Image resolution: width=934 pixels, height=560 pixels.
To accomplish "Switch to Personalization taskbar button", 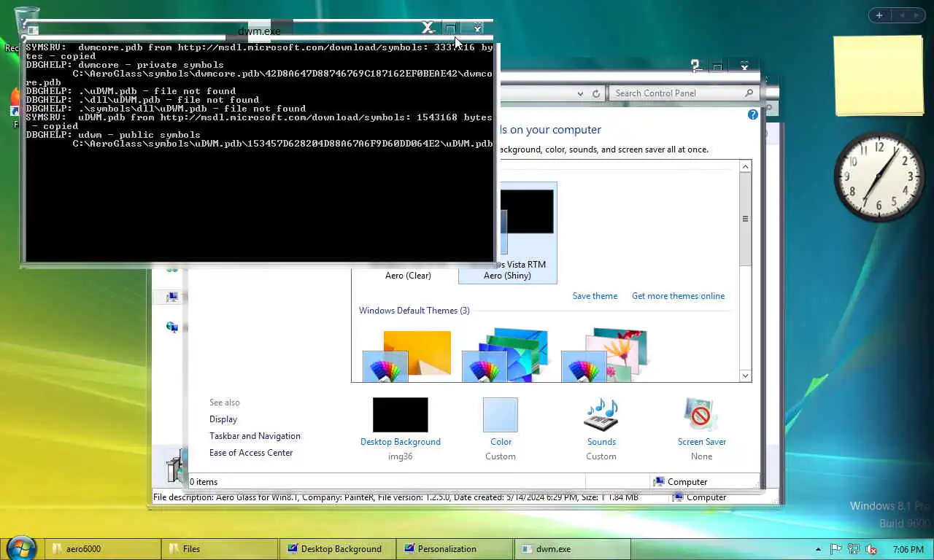I will [x=455, y=549].
